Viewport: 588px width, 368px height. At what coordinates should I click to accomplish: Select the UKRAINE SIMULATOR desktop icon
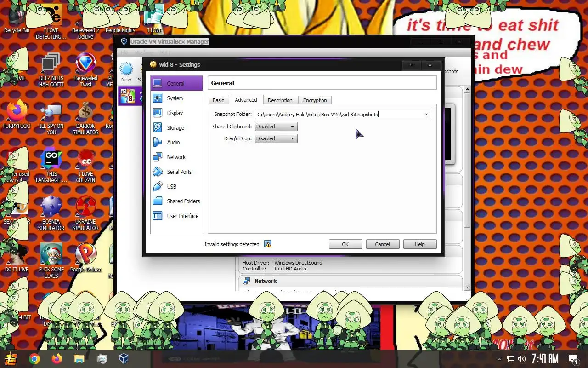[86, 213]
